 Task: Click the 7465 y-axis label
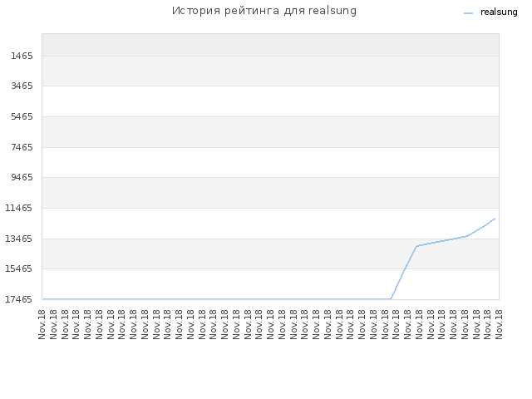coord(22,147)
